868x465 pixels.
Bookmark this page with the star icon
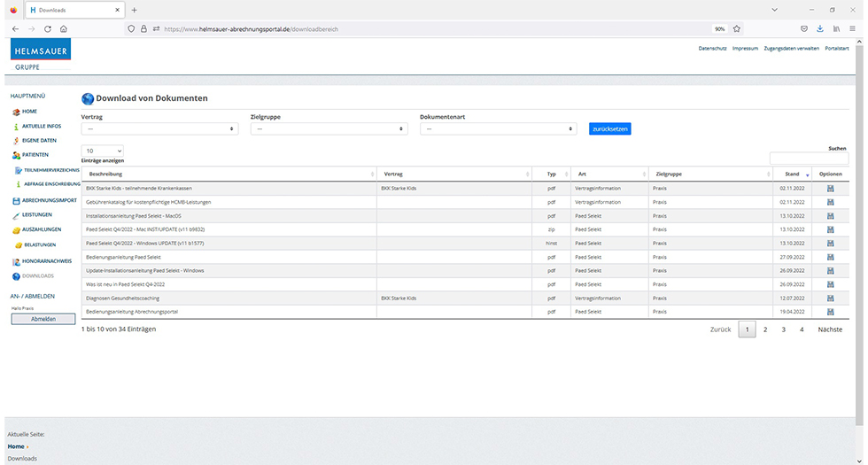point(736,28)
